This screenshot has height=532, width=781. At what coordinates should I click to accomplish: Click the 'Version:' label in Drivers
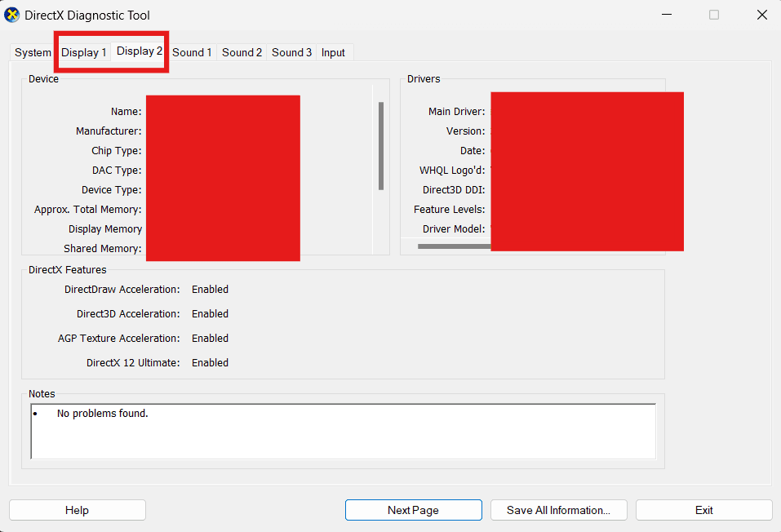(x=466, y=131)
